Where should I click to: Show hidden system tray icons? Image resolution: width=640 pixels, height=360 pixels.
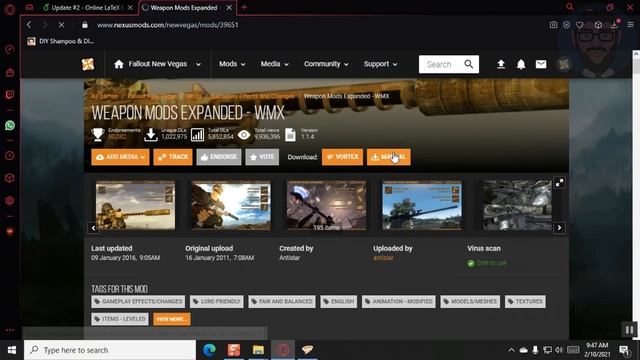[x=511, y=350]
